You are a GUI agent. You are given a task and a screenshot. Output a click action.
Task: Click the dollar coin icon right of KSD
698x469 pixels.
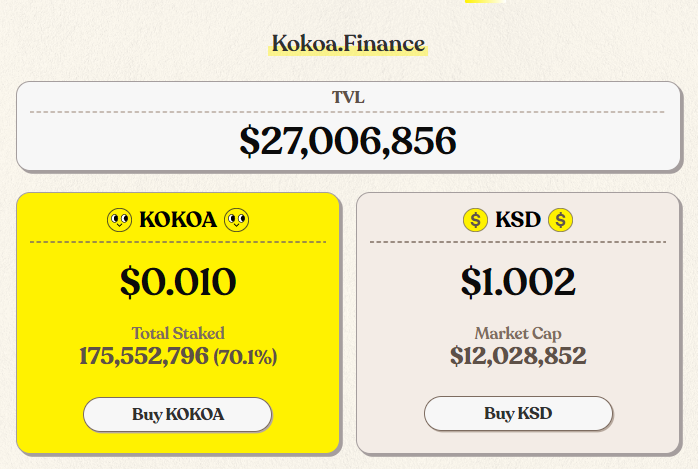click(560, 220)
